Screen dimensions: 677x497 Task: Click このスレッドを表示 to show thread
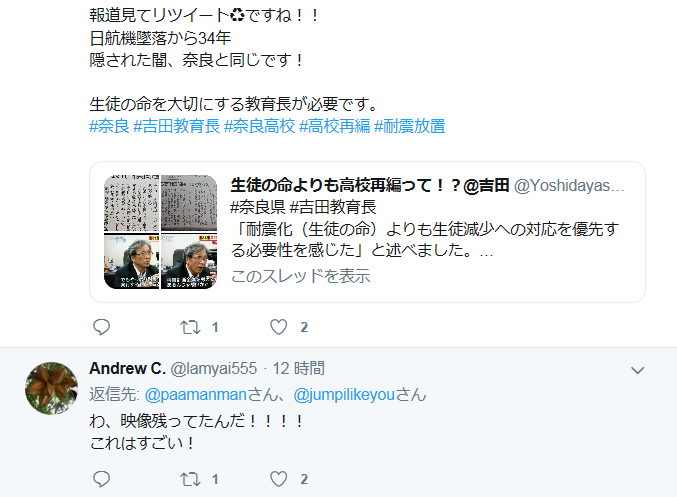(301, 276)
